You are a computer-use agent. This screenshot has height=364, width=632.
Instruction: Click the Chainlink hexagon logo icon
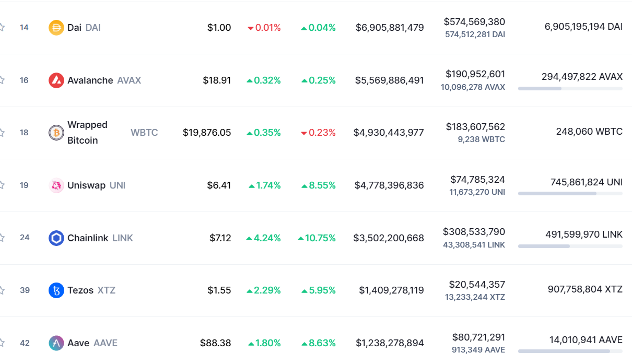pyautogui.click(x=56, y=238)
